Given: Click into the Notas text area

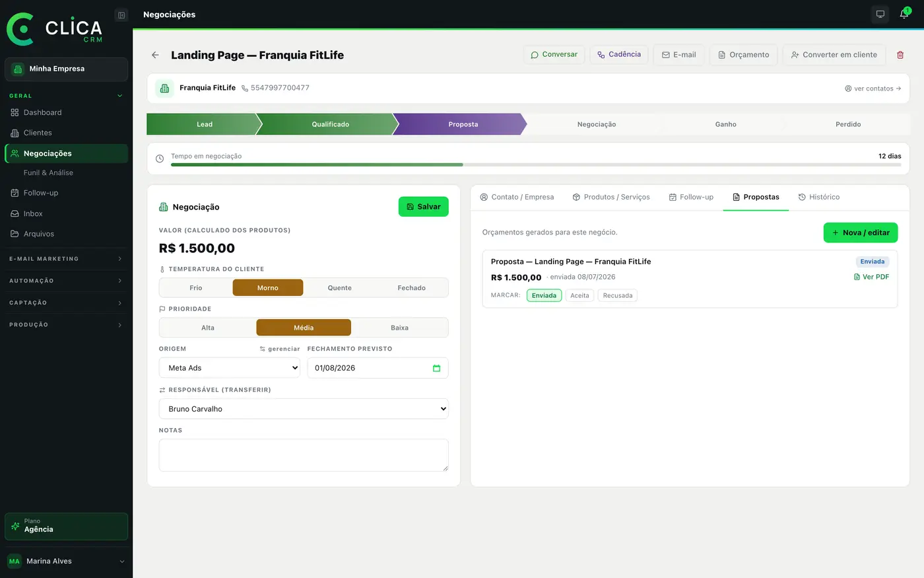Looking at the screenshot, I should (304, 455).
